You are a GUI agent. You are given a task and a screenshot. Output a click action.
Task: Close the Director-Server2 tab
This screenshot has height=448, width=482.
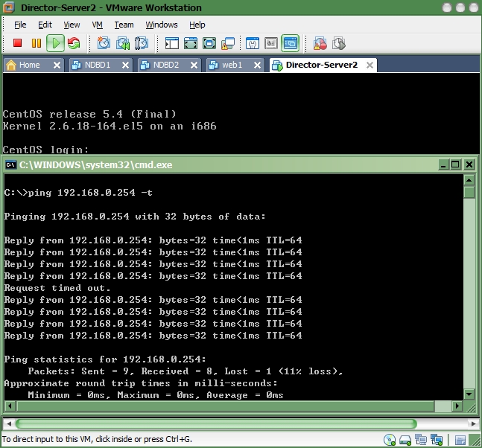point(370,65)
